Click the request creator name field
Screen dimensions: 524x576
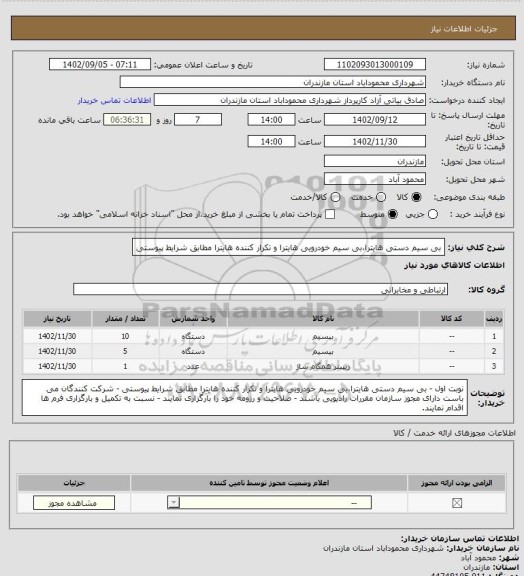coord(290,100)
